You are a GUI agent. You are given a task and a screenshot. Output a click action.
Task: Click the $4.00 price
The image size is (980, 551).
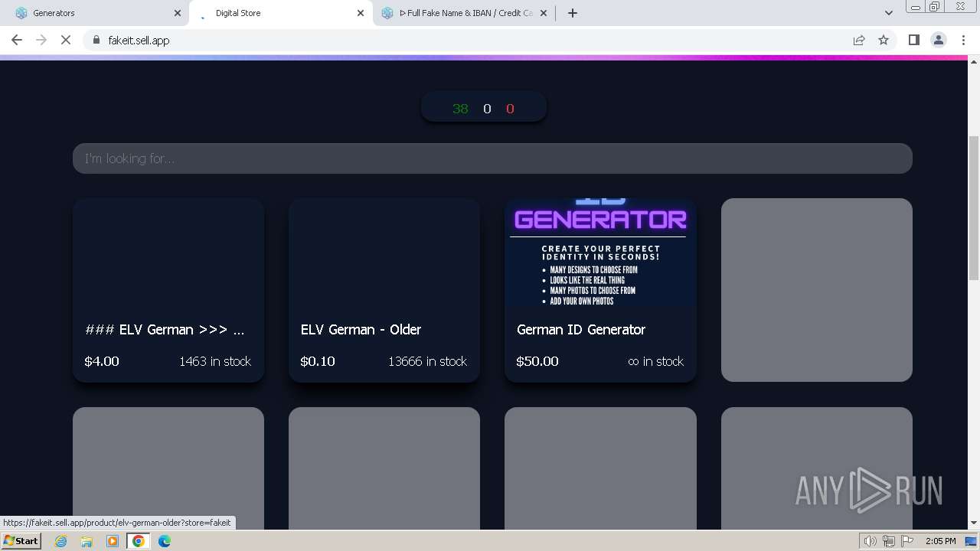pos(102,361)
